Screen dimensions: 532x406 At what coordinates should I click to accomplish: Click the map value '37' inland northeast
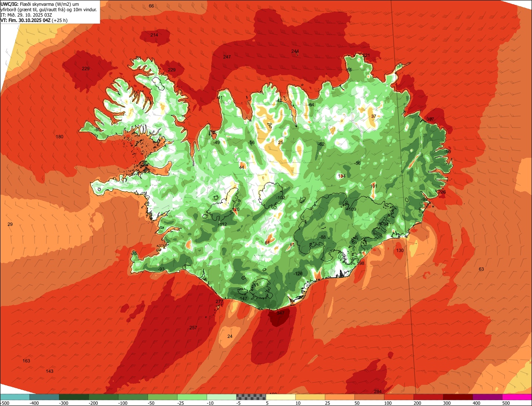click(x=374, y=116)
